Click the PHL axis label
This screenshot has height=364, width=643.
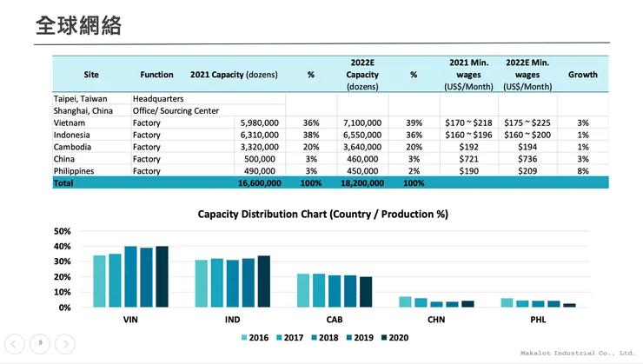538,320
